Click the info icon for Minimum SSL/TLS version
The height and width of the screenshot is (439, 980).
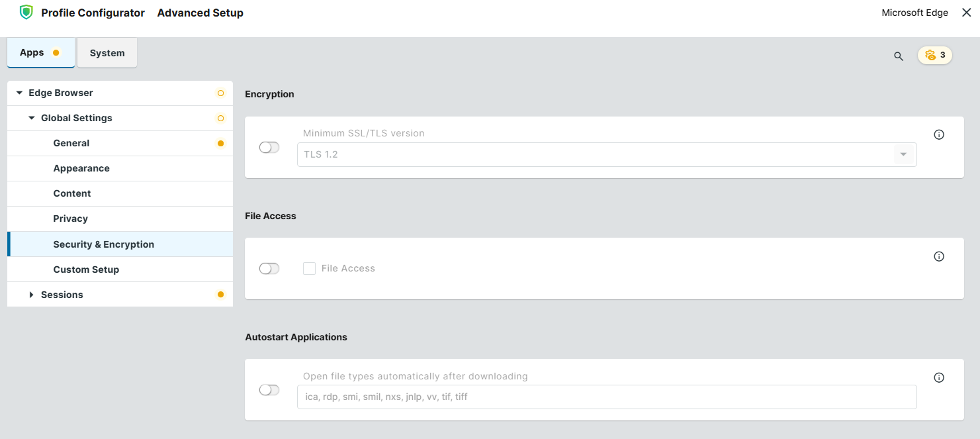(938, 134)
